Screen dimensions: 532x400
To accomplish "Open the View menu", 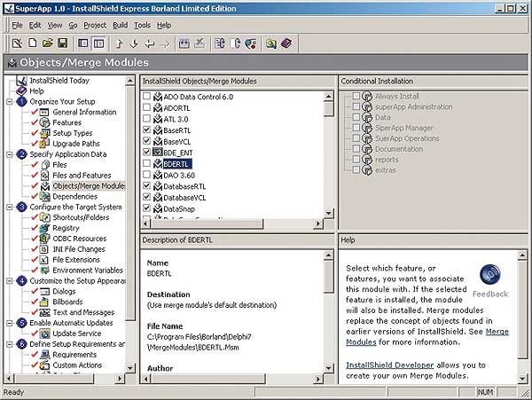I will [55, 25].
